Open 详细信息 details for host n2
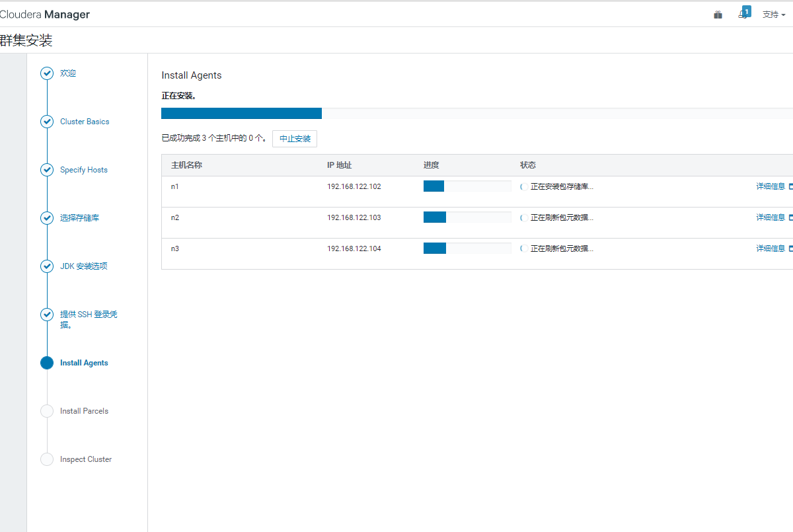The width and height of the screenshot is (793, 532). pyautogui.click(x=771, y=217)
